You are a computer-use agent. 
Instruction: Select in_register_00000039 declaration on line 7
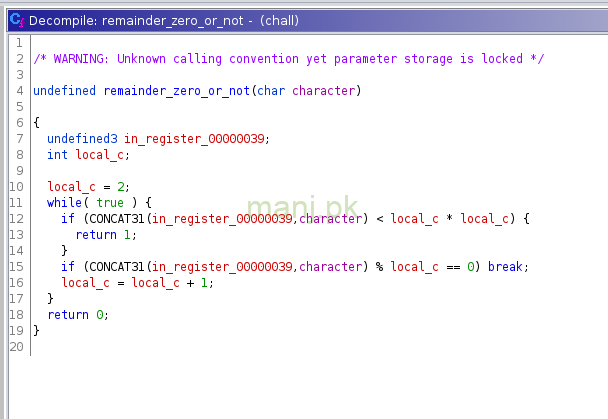pos(194,138)
